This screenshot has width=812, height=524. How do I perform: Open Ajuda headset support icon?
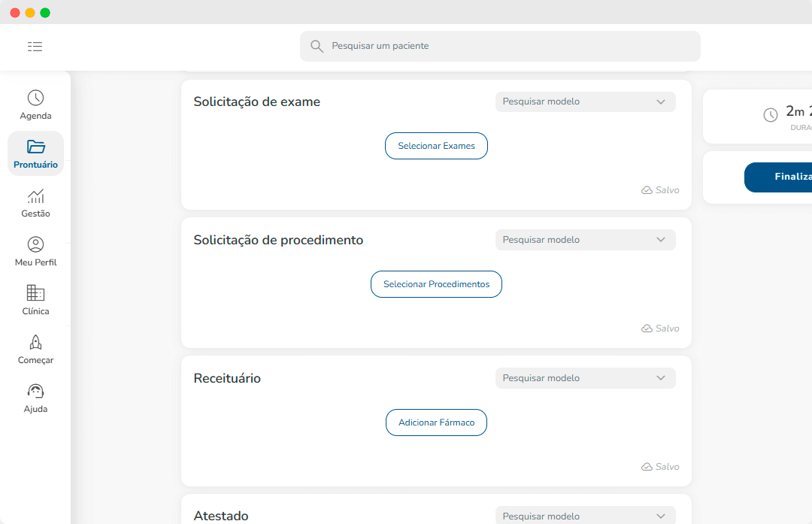35,391
